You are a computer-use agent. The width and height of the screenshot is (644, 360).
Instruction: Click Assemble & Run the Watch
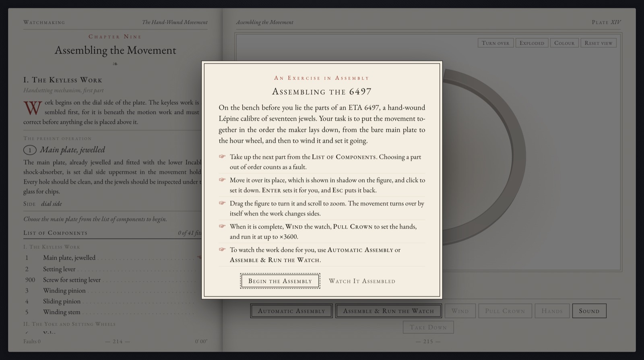(388, 311)
